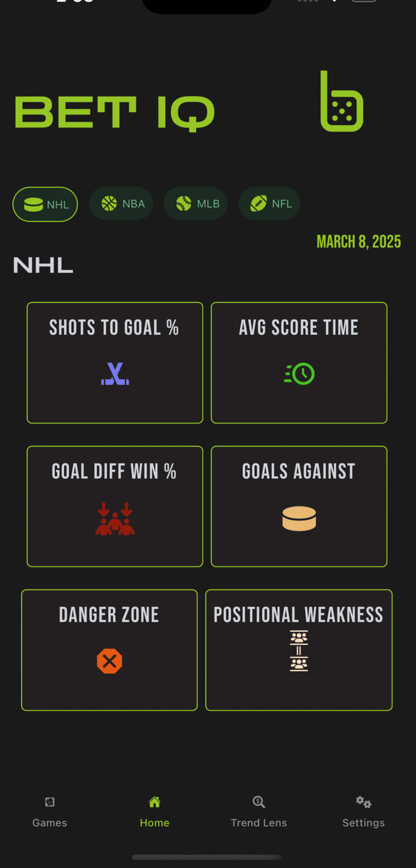Tap the March 8, 2025 date

(359, 242)
